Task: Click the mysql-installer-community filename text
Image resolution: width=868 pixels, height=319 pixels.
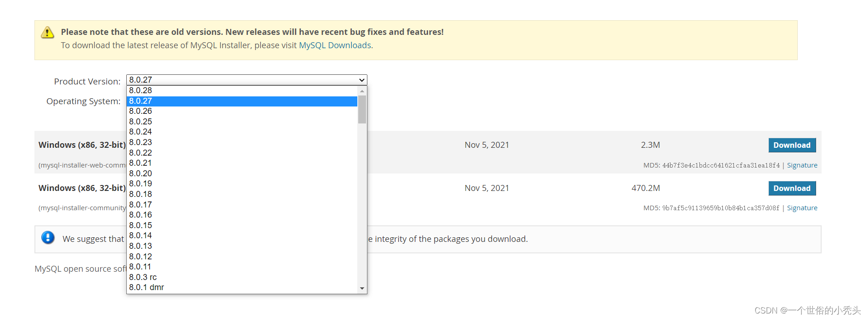Action: tap(82, 208)
